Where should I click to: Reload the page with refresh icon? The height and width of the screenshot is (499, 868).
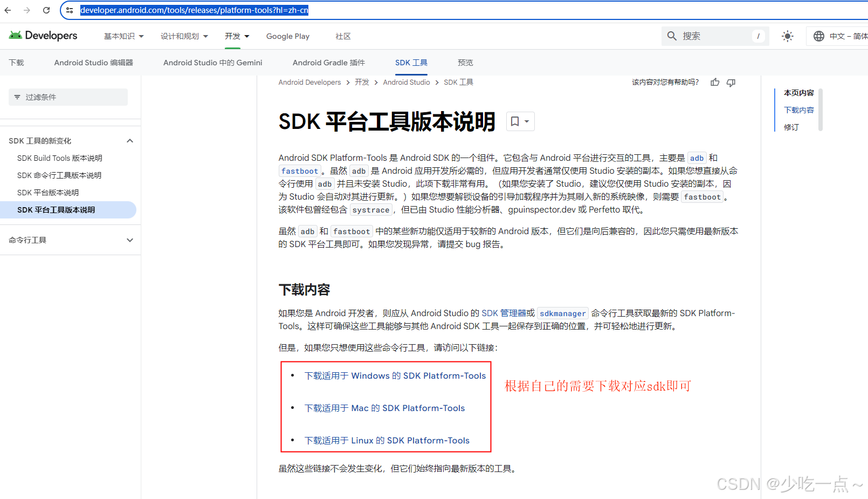coord(46,10)
